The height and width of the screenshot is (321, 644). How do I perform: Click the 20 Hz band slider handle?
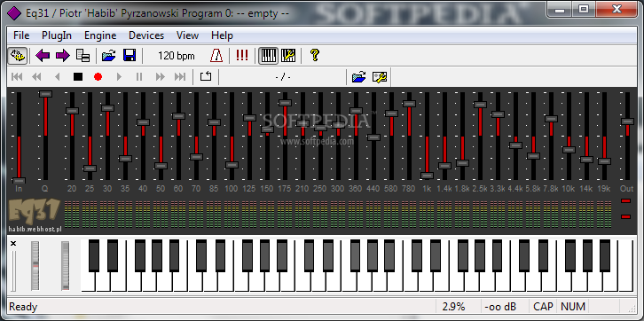tap(72, 111)
